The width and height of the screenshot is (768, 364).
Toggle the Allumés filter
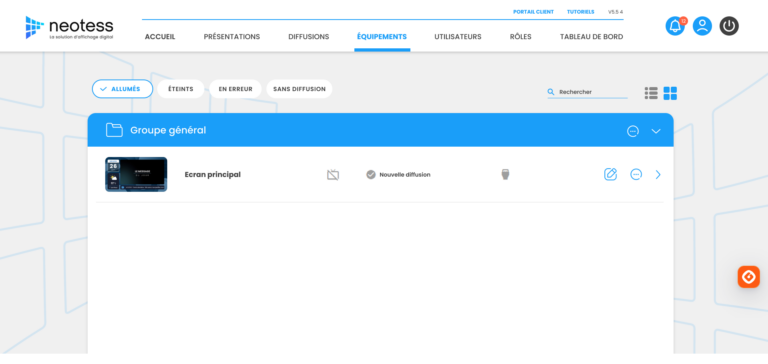pos(122,89)
